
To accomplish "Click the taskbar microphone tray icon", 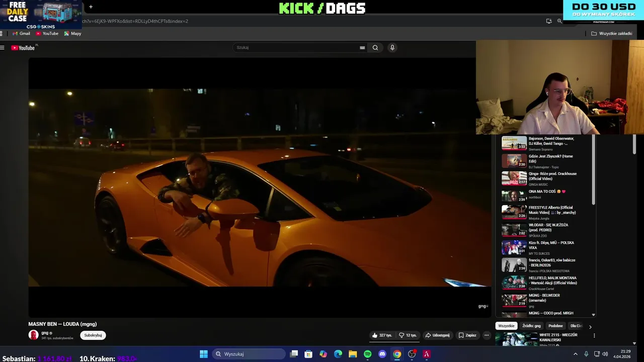I will tap(586, 354).
